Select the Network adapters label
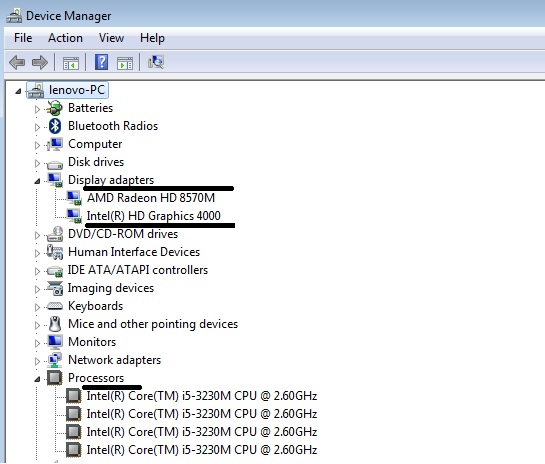545x464 pixels. [x=114, y=360]
